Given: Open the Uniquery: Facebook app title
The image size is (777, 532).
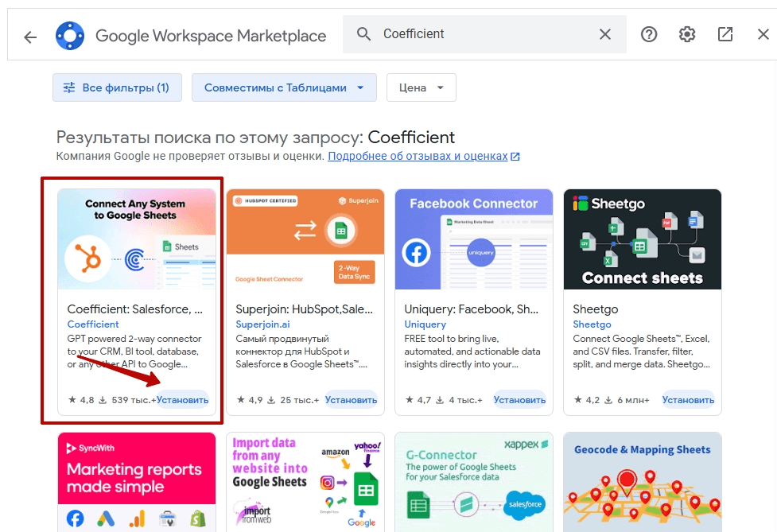Looking at the screenshot, I should 472,309.
